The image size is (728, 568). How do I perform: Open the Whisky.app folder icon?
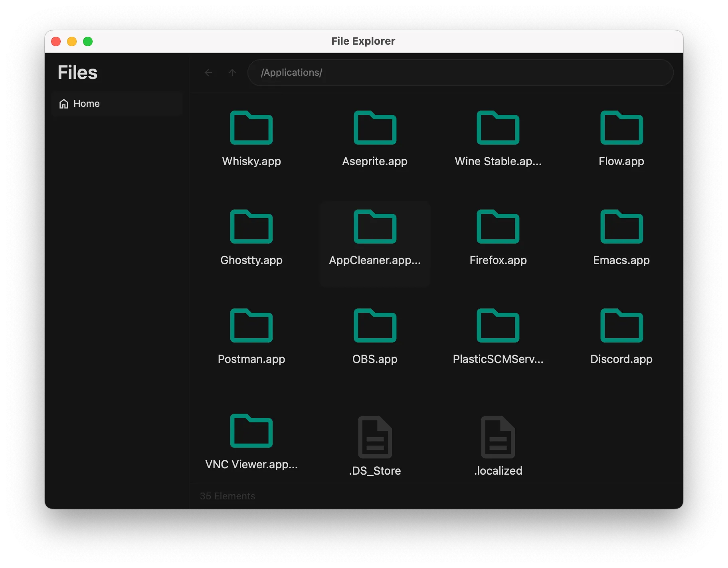pos(251,128)
